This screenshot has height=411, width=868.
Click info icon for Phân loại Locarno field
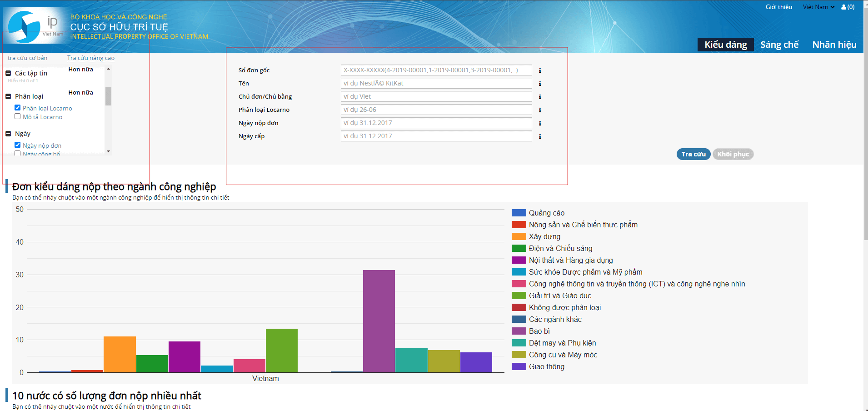click(540, 110)
